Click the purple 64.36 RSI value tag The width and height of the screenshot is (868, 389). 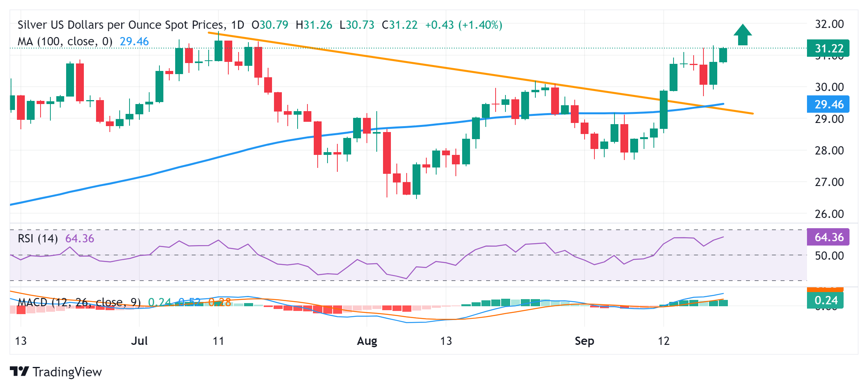828,237
